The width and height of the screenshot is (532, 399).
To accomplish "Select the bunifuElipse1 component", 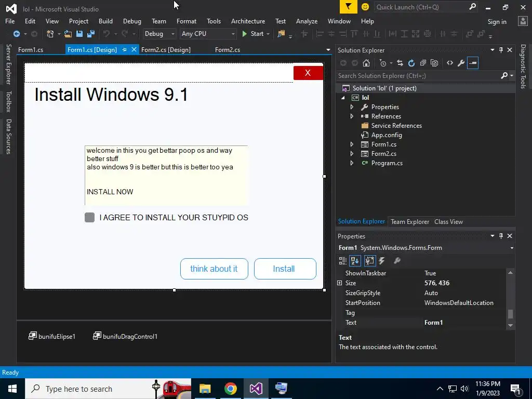I will (52, 336).
